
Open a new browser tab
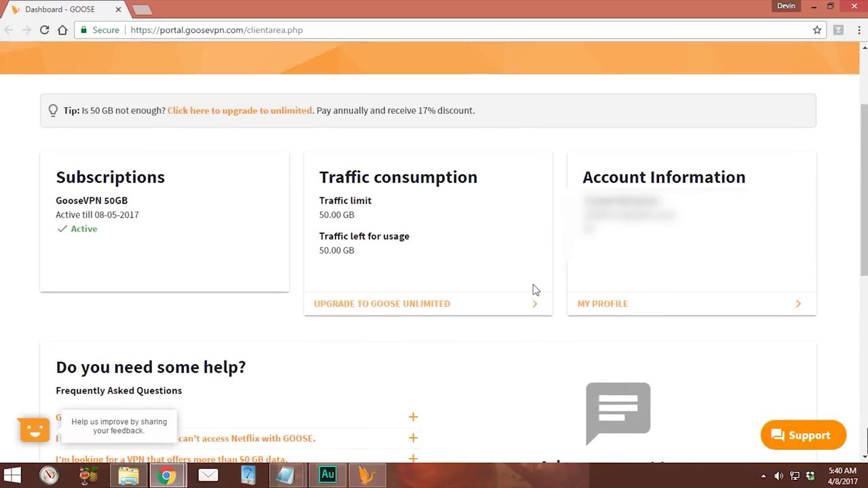(142, 10)
